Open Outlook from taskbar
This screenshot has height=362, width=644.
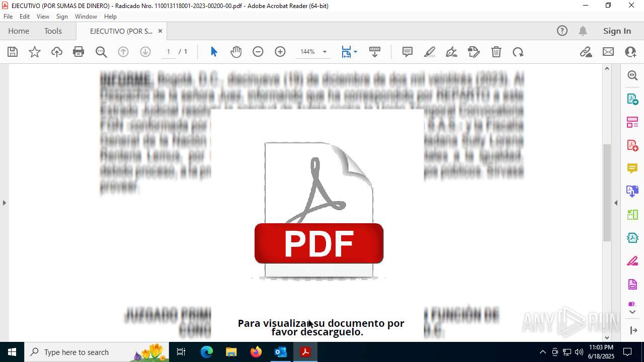pos(280,352)
